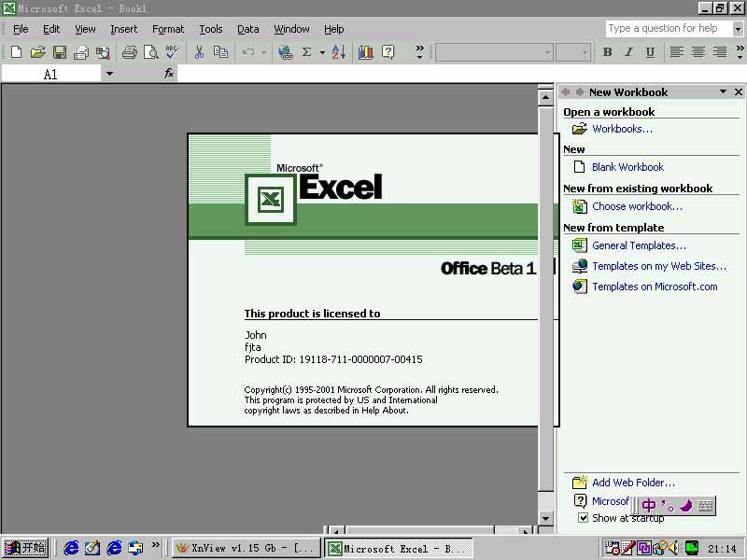
Task: Click the task pane Back arrow
Action: [x=566, y=91]
